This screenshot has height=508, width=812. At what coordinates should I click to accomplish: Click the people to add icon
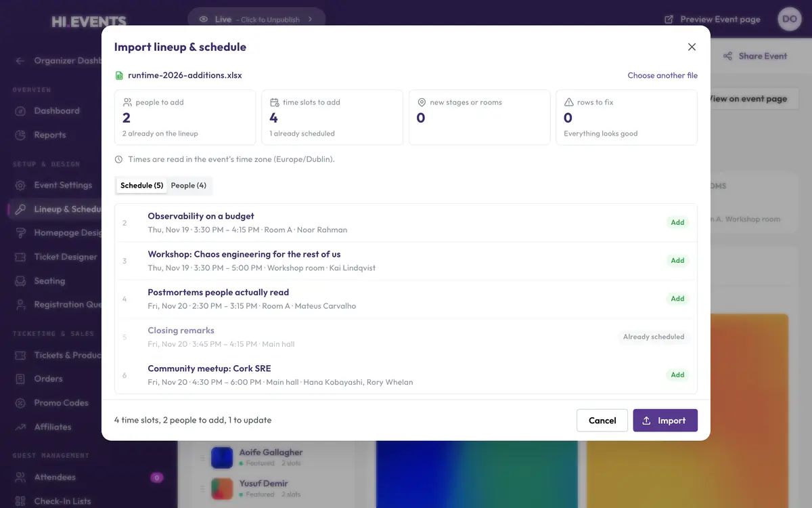pos(127,102)
